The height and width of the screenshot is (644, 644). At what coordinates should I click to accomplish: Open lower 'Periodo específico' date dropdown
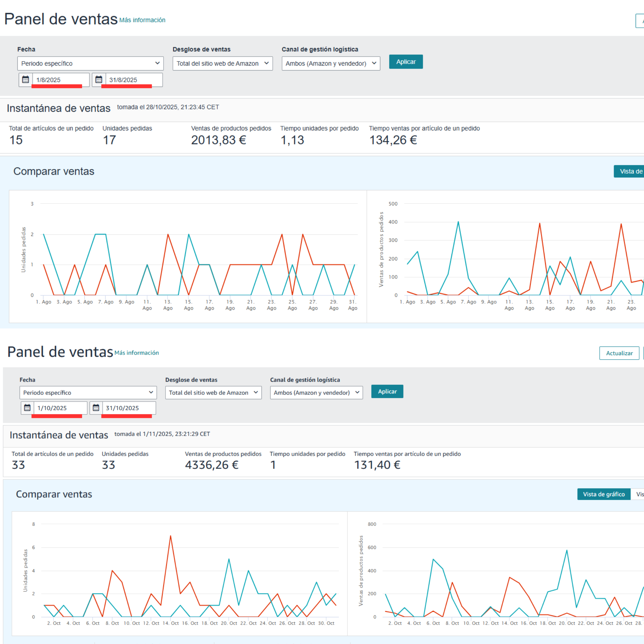(88, 392)
